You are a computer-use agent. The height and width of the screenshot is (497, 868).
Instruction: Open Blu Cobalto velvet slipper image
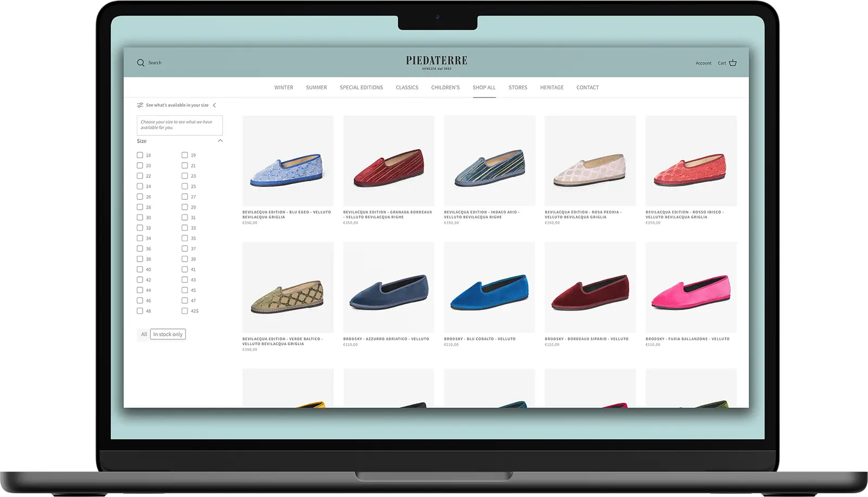point(489,287)
